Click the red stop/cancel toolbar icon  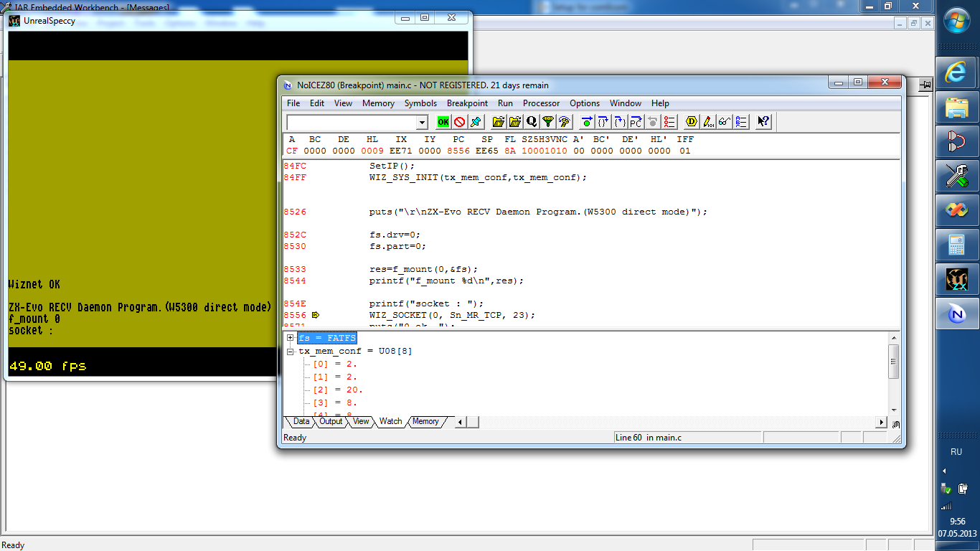[460, 122]
